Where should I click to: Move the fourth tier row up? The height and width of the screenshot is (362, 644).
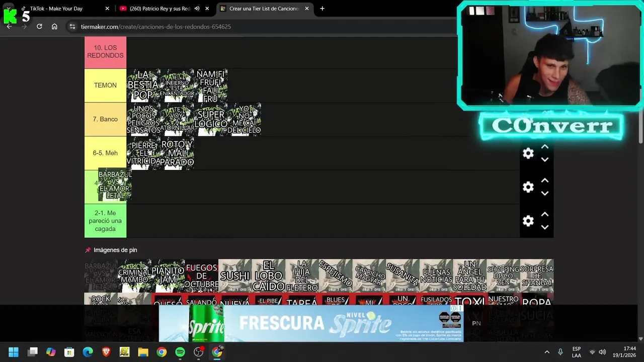544,180
